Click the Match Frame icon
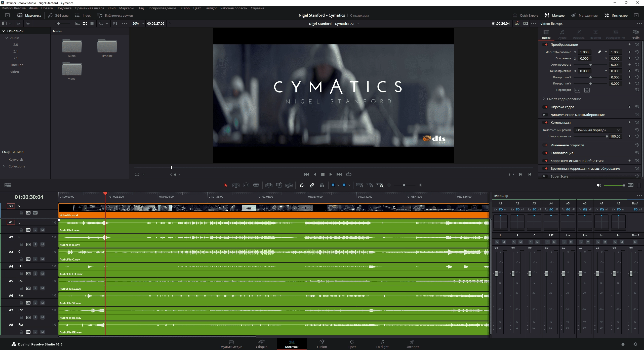The image size is (644, 350). tap(511, 174)
